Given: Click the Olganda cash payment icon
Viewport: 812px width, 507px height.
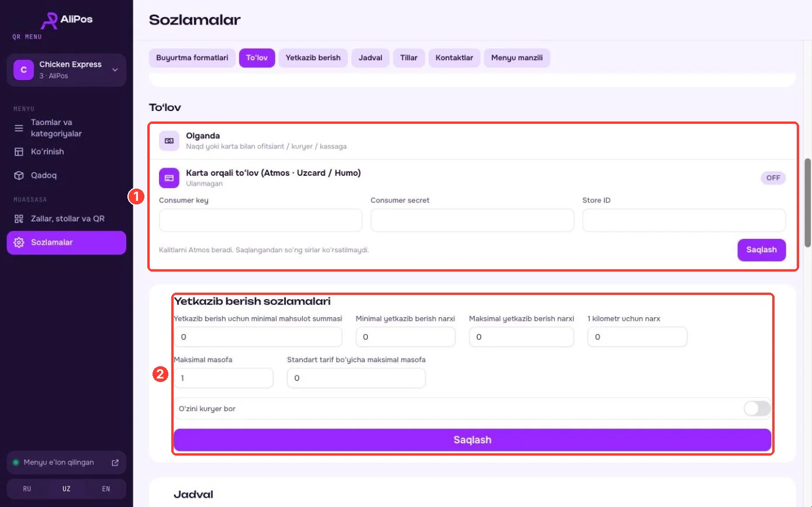Looking at the screenshot, I should (x=169, y=141).
